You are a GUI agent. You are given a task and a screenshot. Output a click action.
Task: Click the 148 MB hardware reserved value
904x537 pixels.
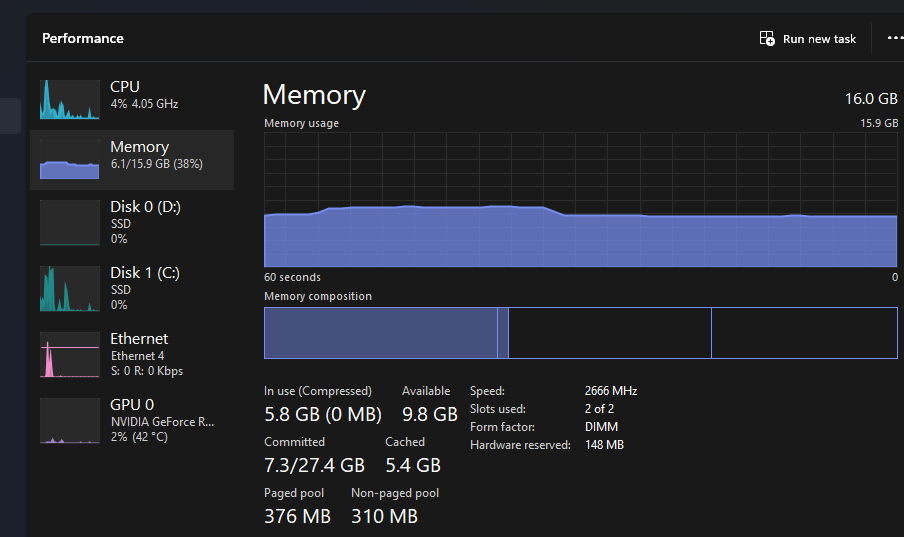604,445
